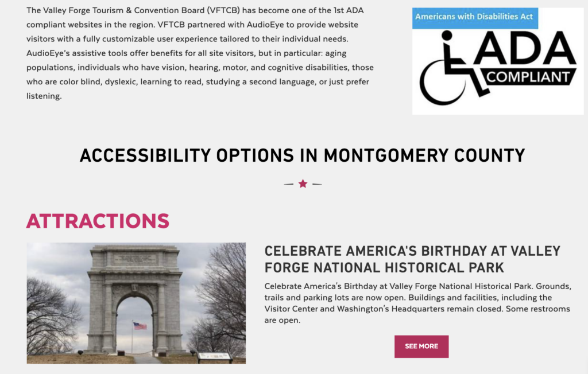Viewport: 588px width, 374px height.
Task: Click the VFTCB AudioEye introduction paragraph
Action: (x=200, y=53)
